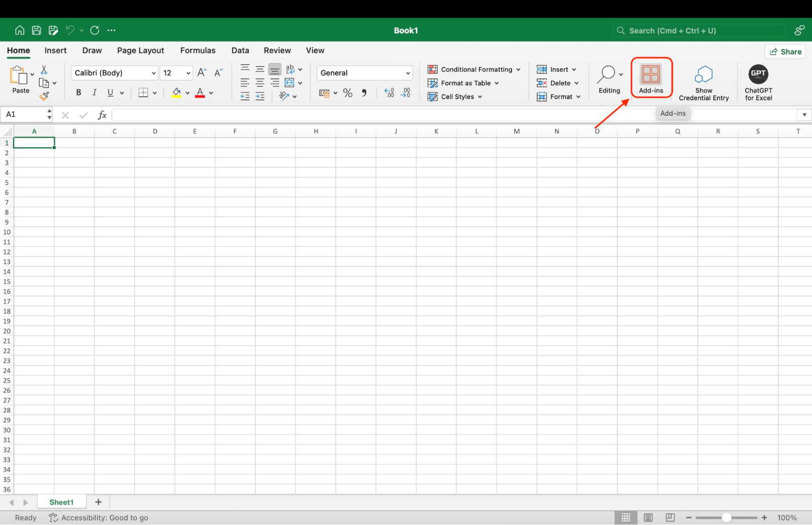Switch to Page Layout view toggle
Image resolution: width=812 pixels, height=525 pixels.
[647, 517]
